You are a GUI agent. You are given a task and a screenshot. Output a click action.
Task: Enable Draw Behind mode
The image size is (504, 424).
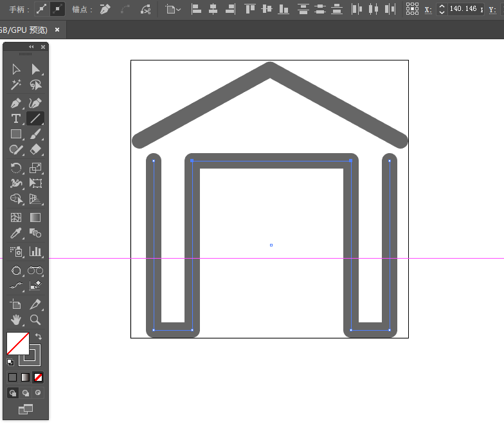(x=26, y=392)
